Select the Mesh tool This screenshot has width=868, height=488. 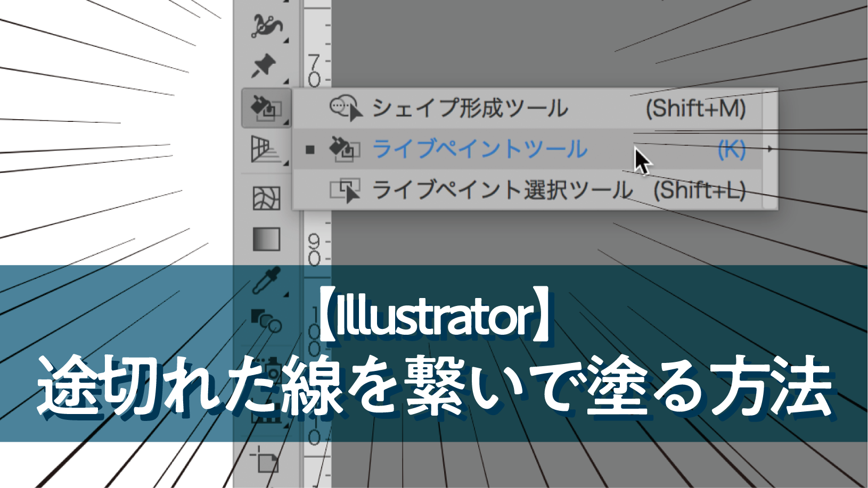tap(266, 198)
